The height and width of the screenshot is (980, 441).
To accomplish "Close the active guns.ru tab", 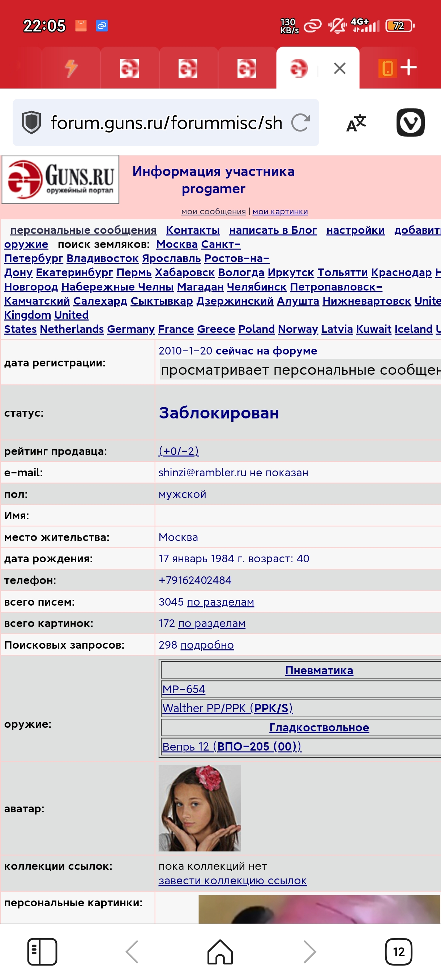I will coord(339,69).
